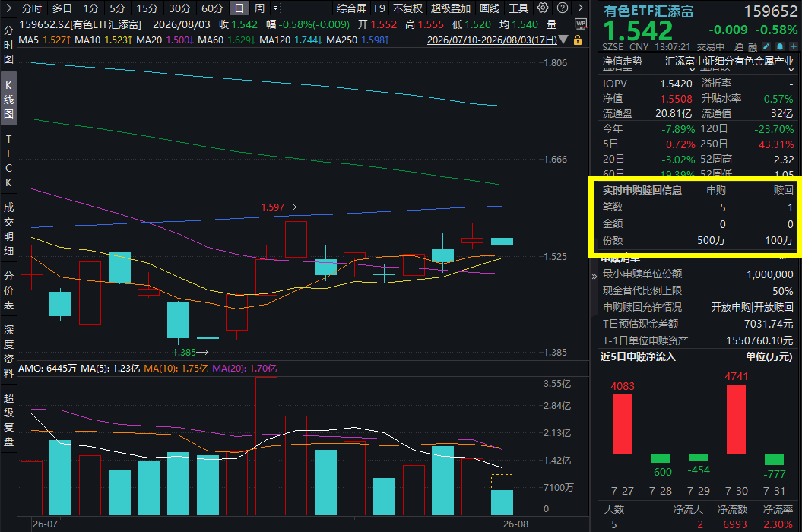Click the WP monitor icon

(x=581, y=24)
